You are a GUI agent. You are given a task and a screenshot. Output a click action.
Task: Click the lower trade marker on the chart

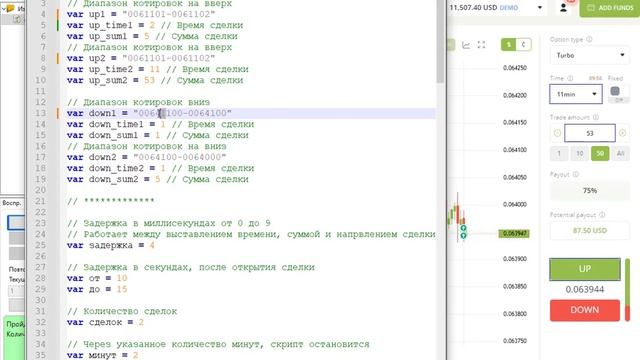pyautogui.click(x=463, y=236)
